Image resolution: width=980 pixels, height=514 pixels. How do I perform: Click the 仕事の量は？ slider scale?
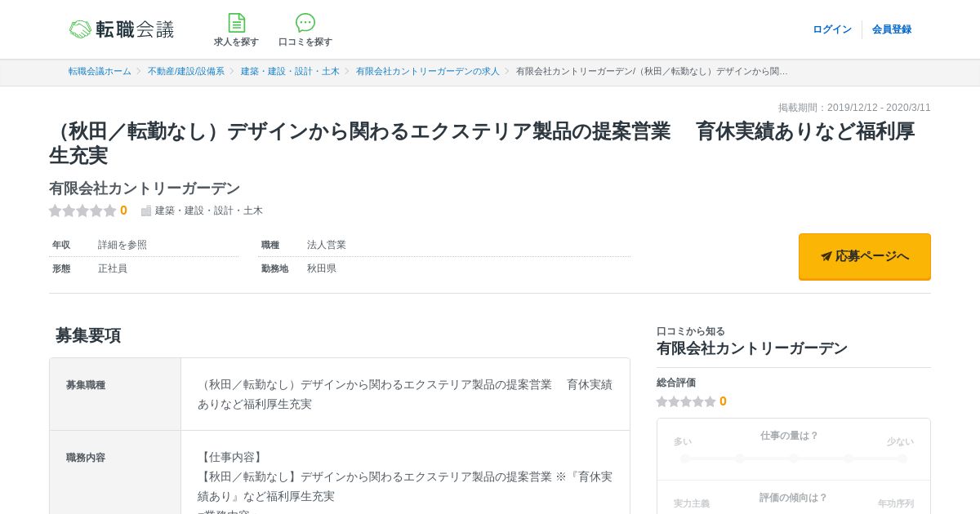[794, 459]
